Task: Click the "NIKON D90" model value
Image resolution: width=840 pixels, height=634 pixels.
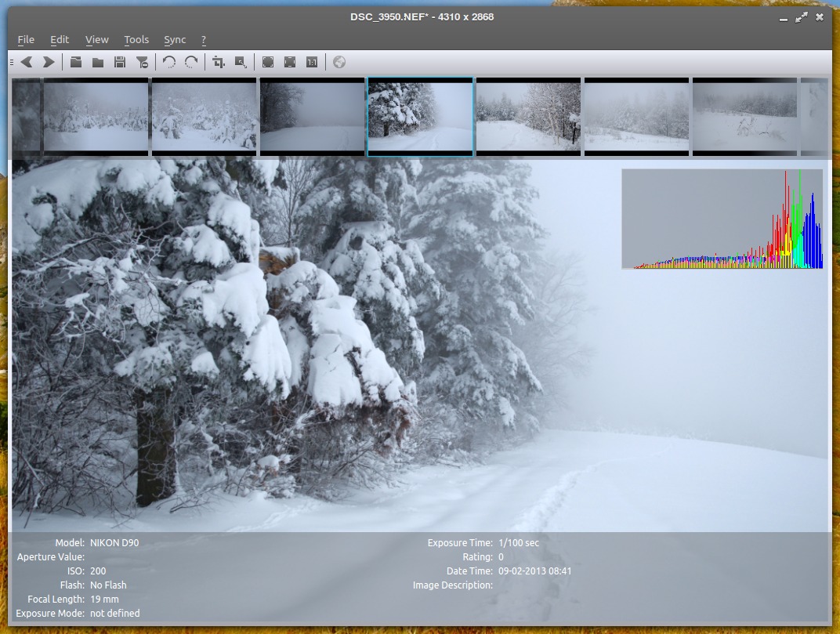Action: [x=114, y=543]
